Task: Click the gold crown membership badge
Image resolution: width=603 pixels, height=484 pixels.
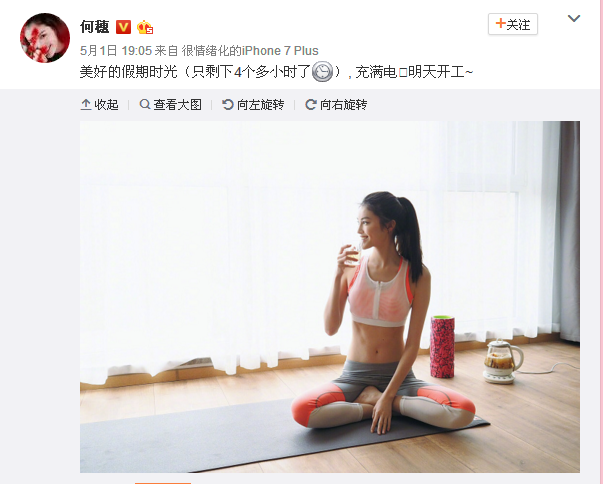Action: tap(145, 27)
